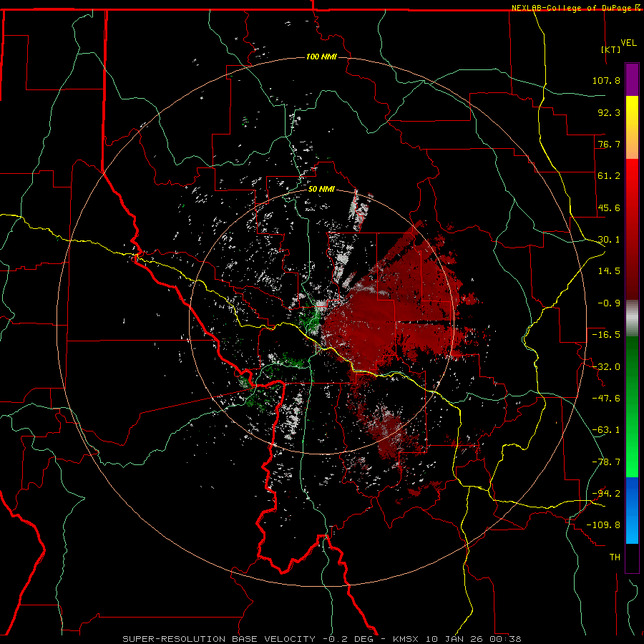644x644 pixels.
Task: Click the bright green segment of color bar
Action: click(632, 406)
